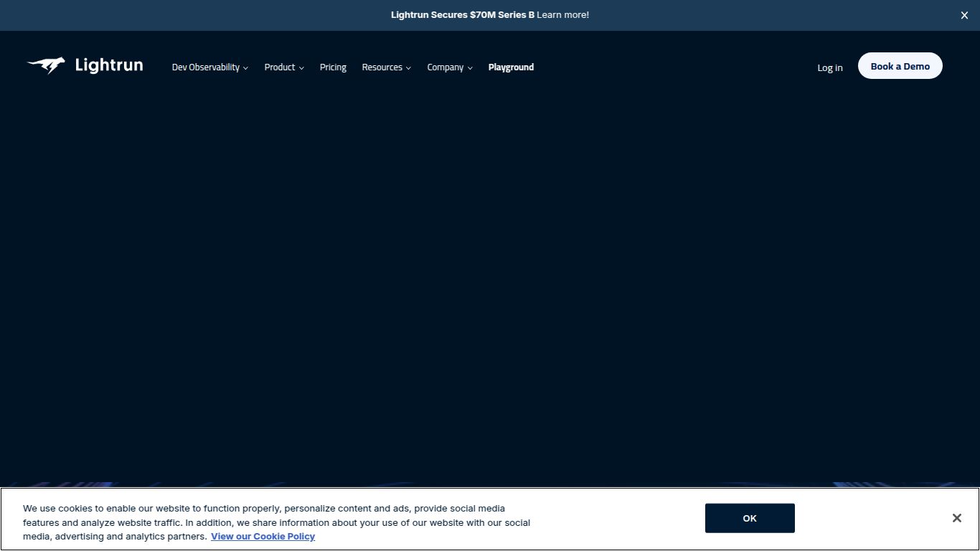The image size is (980, 551).
Task: Click the X on the cookie notice
Action: click(956, 517)
